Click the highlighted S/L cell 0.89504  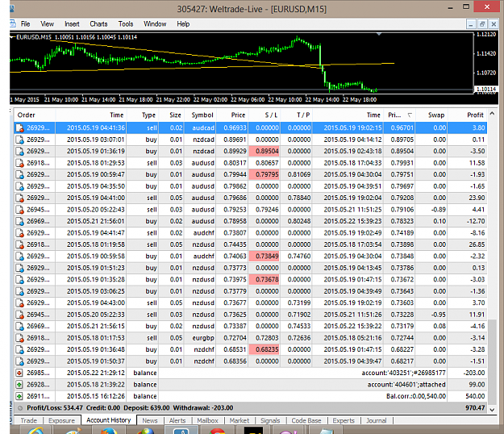(264, 152)
